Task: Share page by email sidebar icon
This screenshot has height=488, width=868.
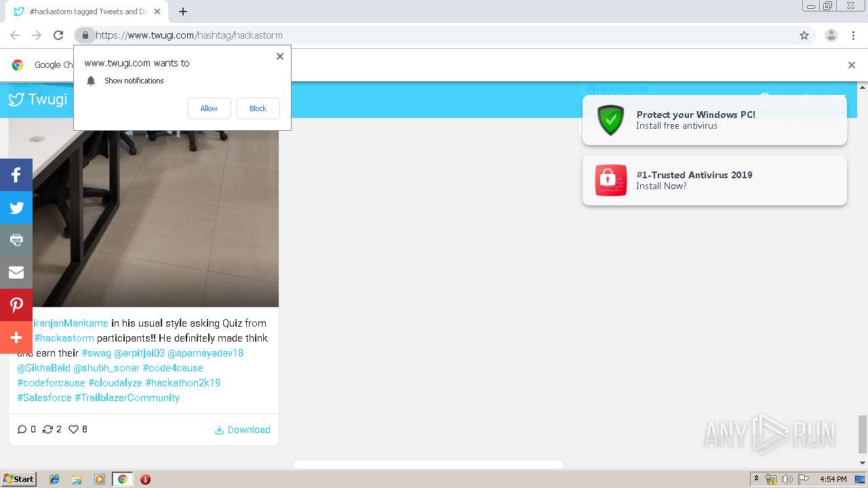Action: pyautogui.click(x=16, y=272)
